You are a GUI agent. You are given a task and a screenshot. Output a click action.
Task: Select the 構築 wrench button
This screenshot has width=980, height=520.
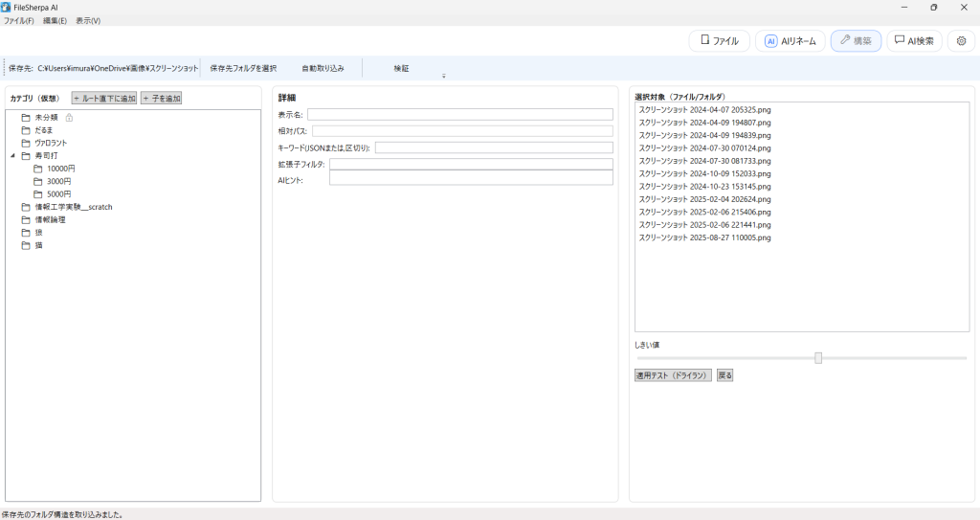856,41
